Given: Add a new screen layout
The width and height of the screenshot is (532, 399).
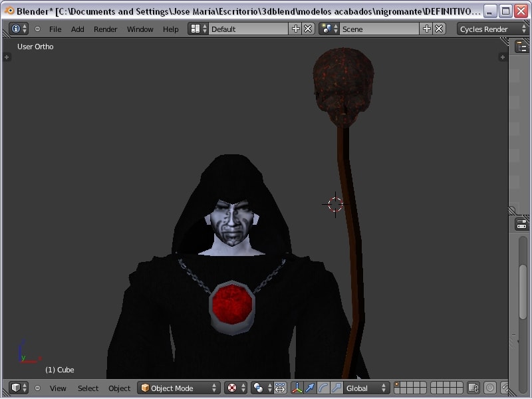Looking at the screenshot, I should click(x=295, y=29).
